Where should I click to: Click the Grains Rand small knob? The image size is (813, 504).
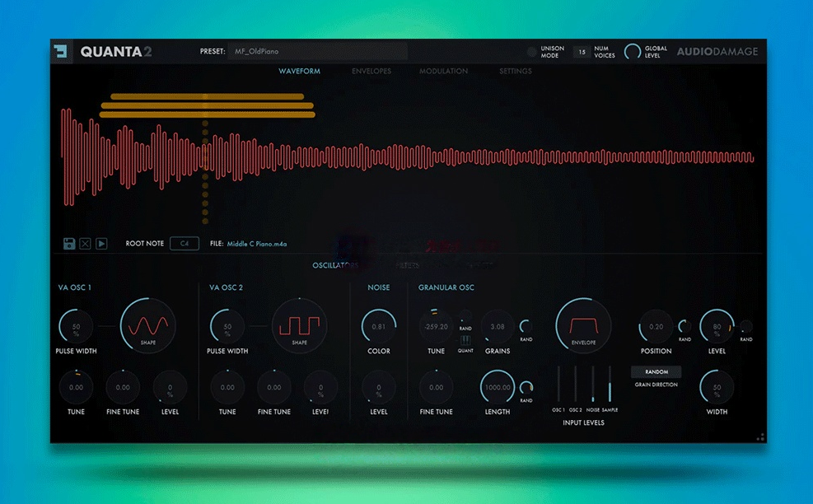coord(526,326)
